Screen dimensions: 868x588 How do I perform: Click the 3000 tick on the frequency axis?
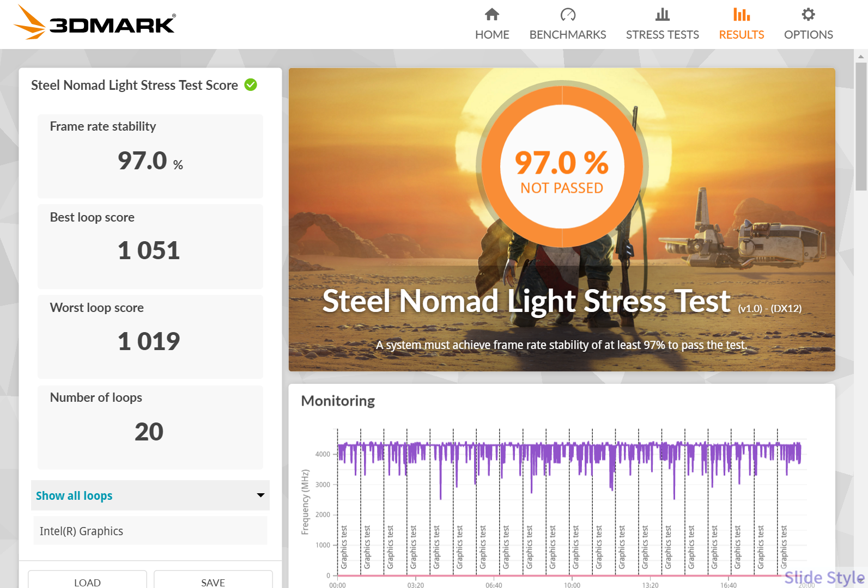(323, 485)
